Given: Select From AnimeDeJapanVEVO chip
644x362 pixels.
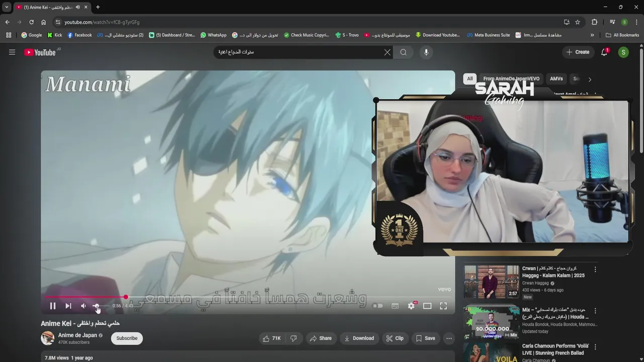Looking at the screenshot, I should click(x=511, y=78).
